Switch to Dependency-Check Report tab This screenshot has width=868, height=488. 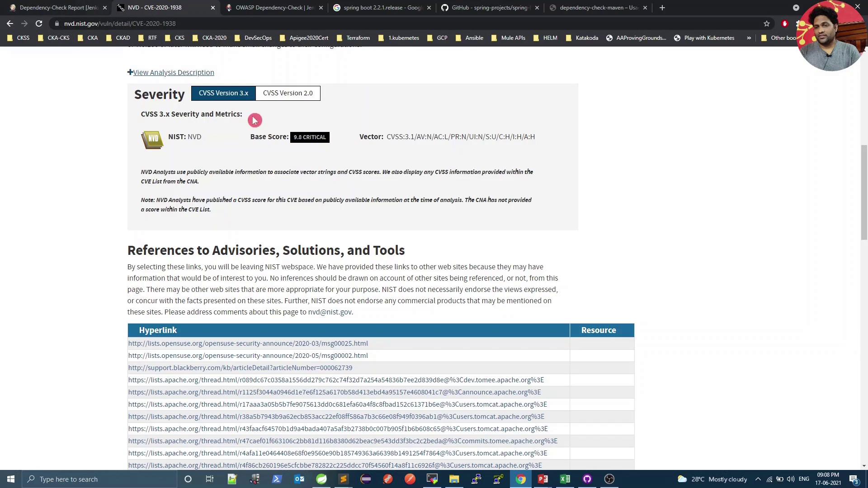(58, 8)
